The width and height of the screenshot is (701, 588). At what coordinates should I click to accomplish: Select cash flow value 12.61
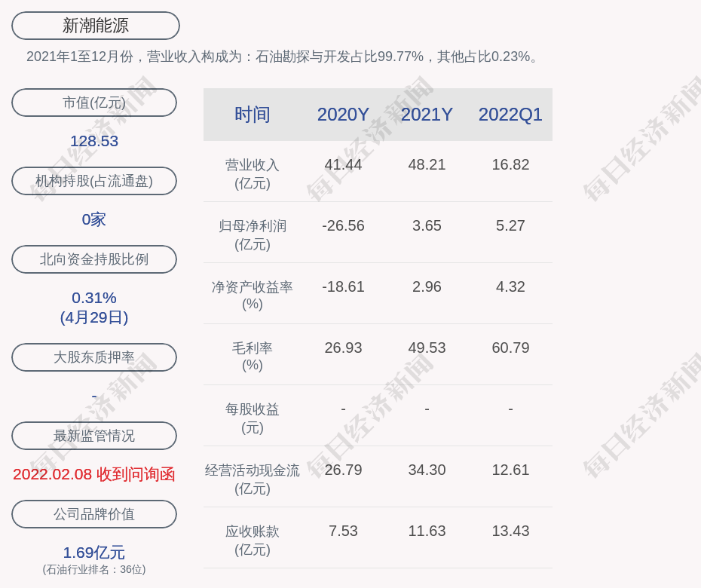point(510,470)
